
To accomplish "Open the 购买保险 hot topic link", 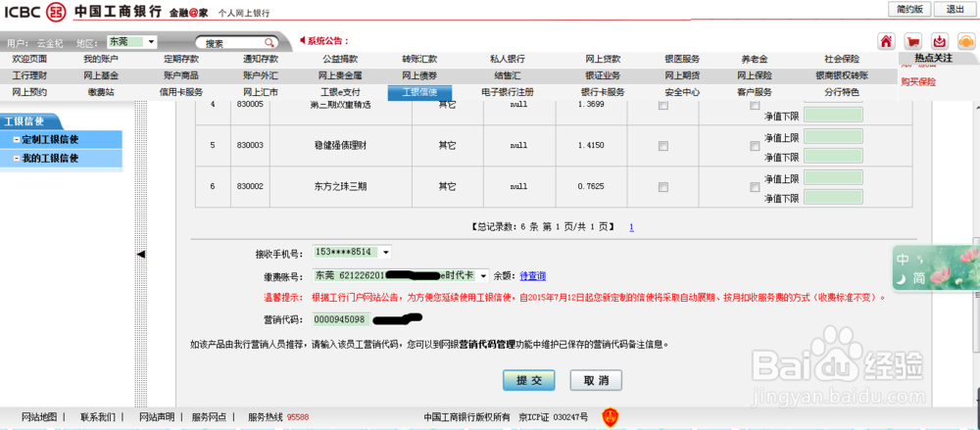I will click(x=918, y=82).
